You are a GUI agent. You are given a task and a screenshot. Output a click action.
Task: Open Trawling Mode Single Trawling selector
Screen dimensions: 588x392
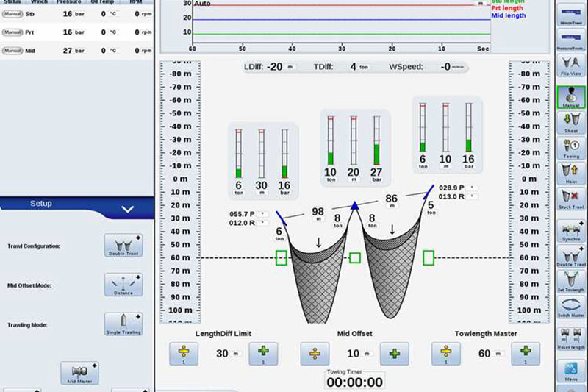point(123,324)
